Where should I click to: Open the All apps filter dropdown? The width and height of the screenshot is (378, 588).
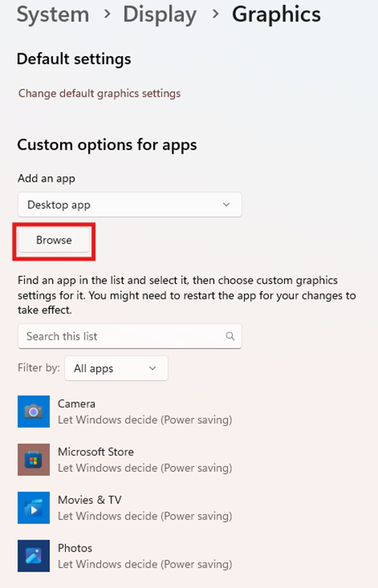[116, 368]
